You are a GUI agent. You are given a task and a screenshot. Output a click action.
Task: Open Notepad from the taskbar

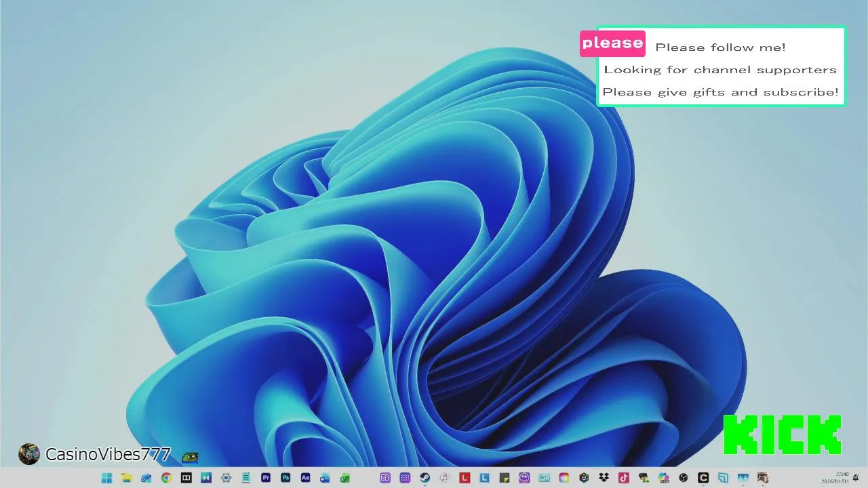245,478
